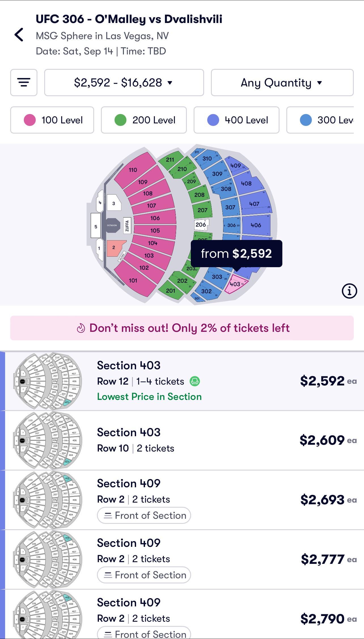This screenshot has width=364, height=639.
Task: Tap the green seat view icon
Action: 195,381
